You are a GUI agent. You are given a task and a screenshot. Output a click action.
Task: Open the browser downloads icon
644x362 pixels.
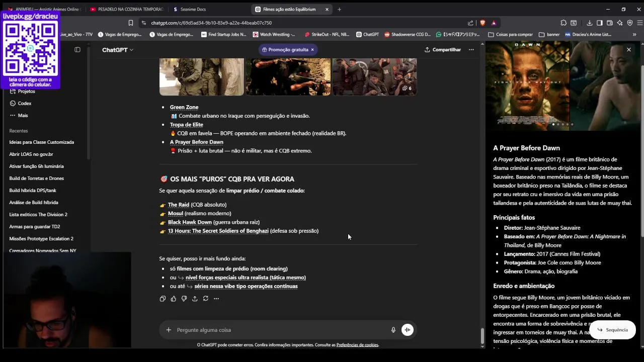(x=589, y=23)
